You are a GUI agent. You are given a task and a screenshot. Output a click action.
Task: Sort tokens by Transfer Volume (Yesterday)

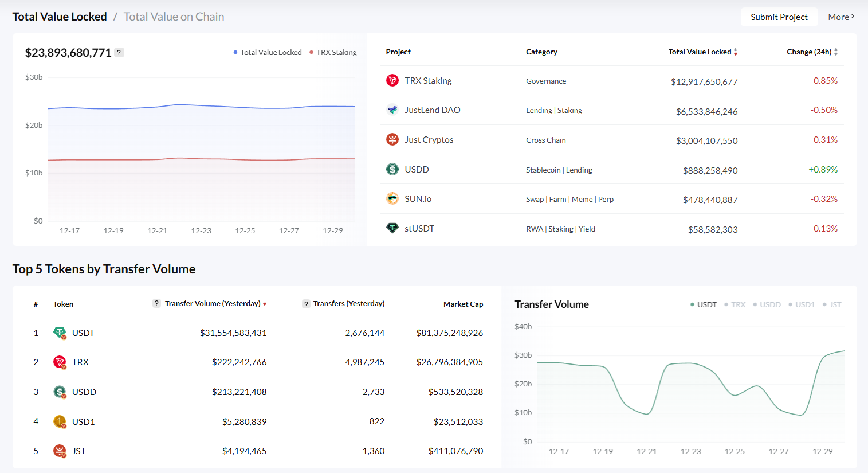coord(215,303)
